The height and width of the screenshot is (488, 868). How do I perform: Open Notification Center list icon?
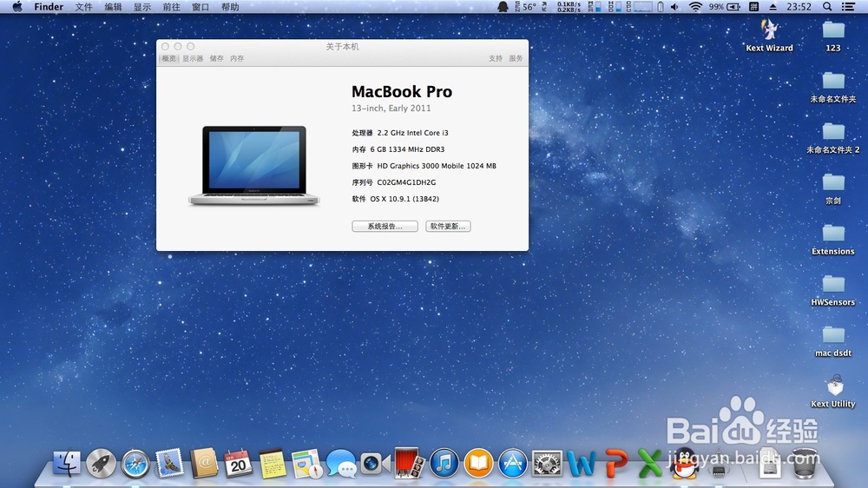[x=848, y=7]
